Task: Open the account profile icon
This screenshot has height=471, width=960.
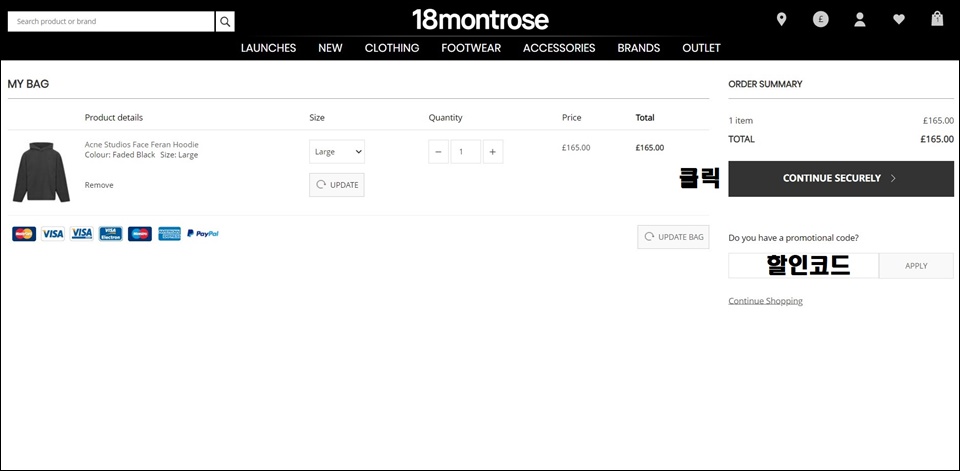Action: pyautogui.click(x=860, y=20)
